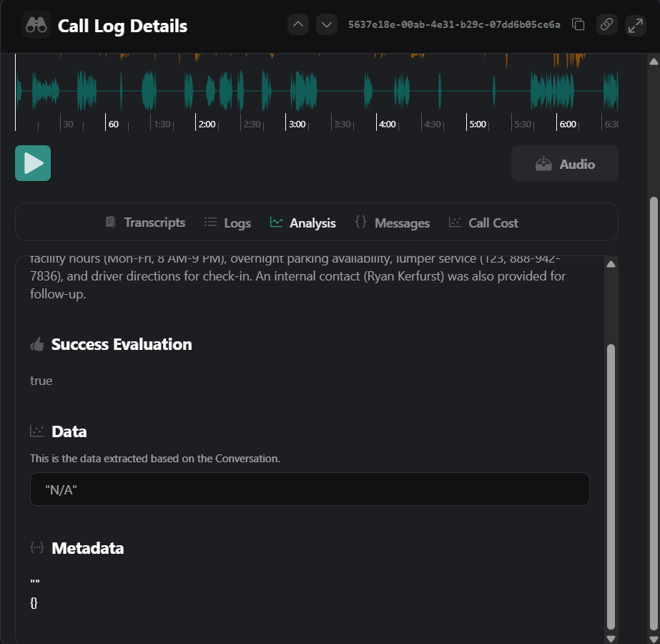Copy the call ID using the copy icon
This screenshot has height=644, width=660.
click(x=578, y=24)
